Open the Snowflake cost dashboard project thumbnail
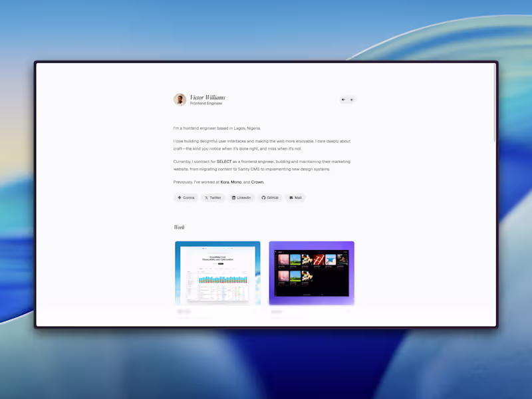 (218, 273)
